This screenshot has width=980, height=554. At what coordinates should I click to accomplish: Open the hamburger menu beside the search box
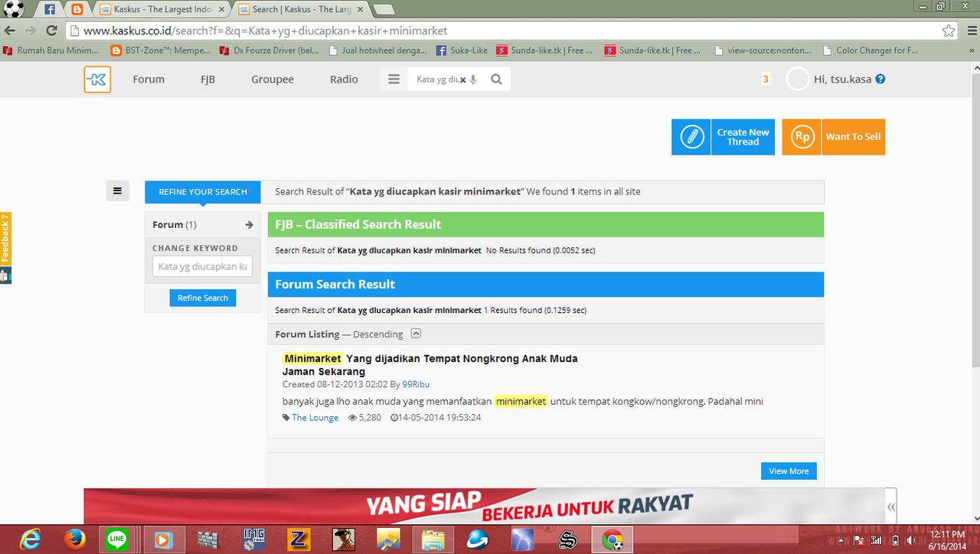pyautogui.click(x=394, y=80)
